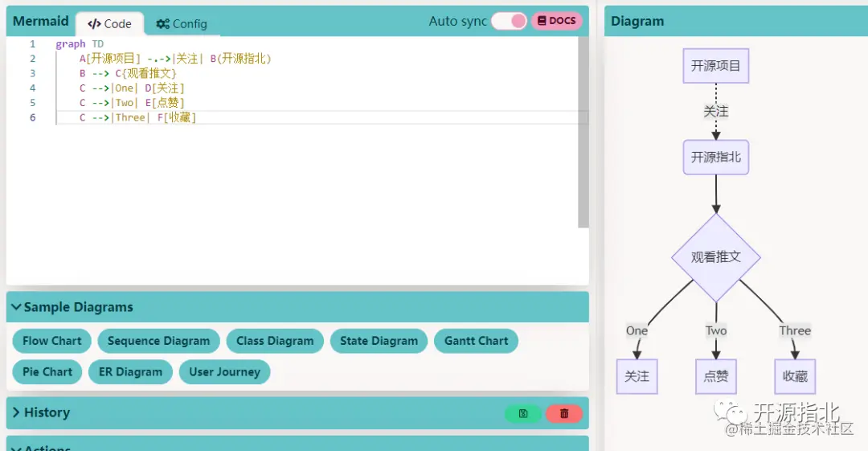Load the Flow Chart sample
868x451 pixels.
click(52, 341)
